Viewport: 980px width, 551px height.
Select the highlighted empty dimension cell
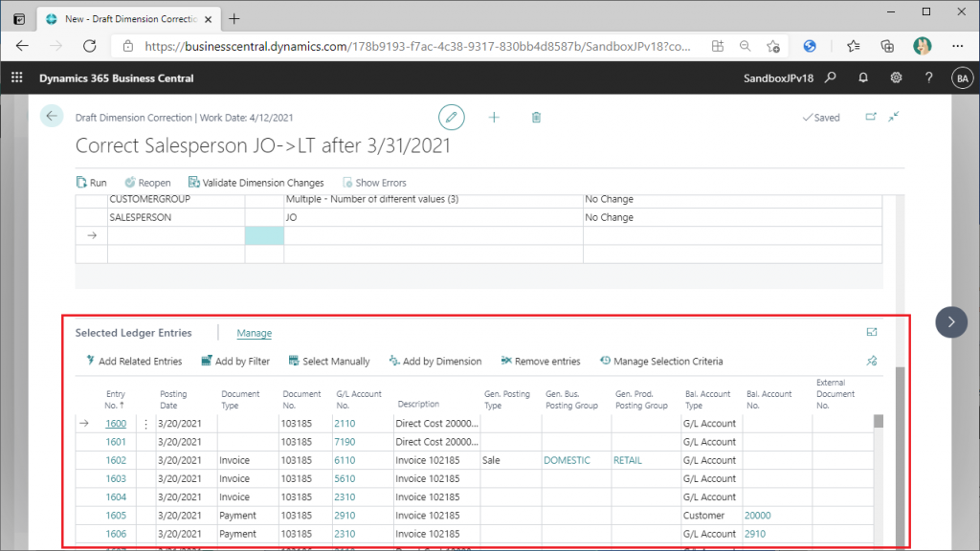[264, 235]
